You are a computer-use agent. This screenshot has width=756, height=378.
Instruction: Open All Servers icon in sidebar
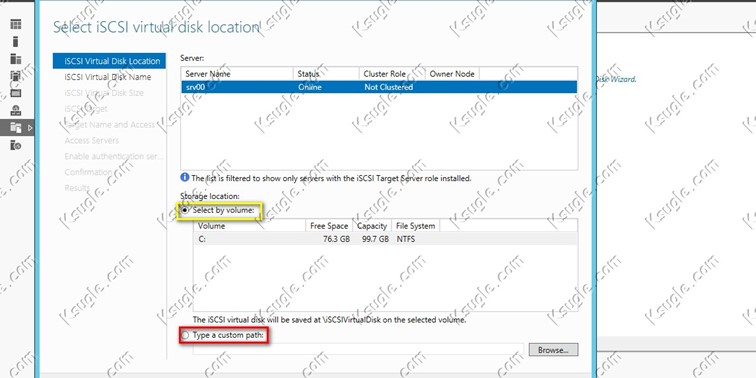coord(16,59)
